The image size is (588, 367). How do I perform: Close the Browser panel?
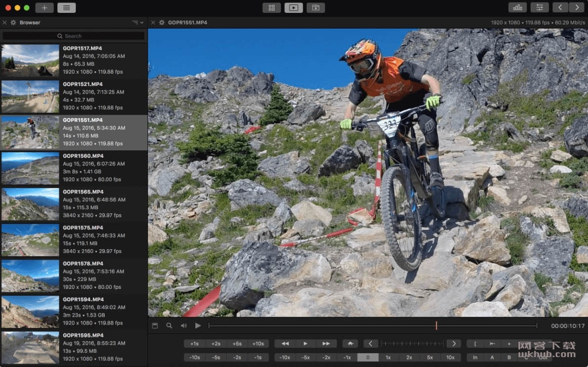pyautogui.click(x=4, y=22)
